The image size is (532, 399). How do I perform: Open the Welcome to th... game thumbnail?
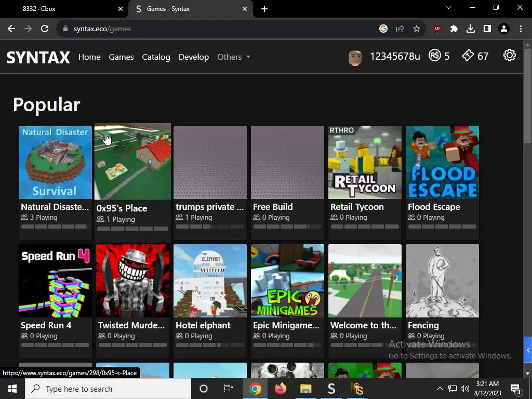click(x=365, y=281)
